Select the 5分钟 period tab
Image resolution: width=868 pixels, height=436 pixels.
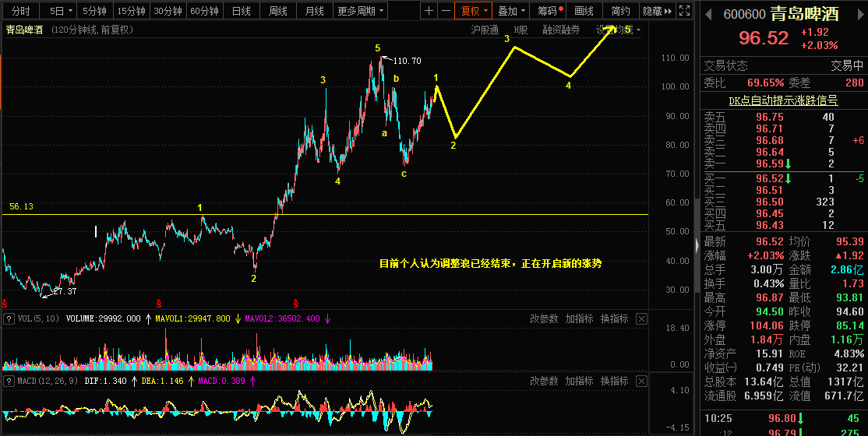(x=95, y=11)
